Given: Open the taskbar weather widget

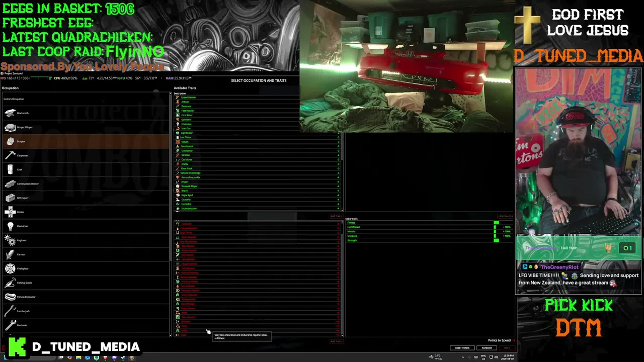Looking at the screenshot, I should click(436, 357).
